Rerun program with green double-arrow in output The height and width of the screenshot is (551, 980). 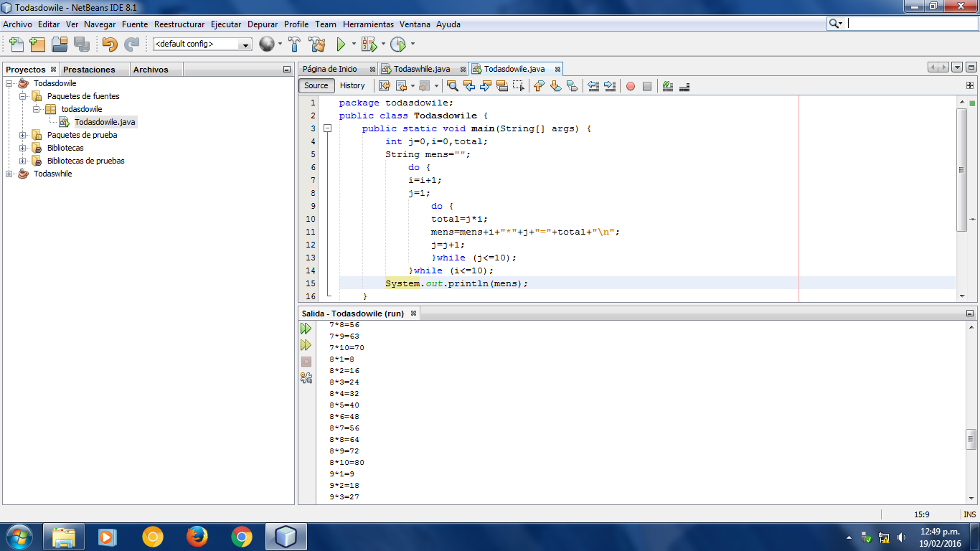[x=306, y=329]
